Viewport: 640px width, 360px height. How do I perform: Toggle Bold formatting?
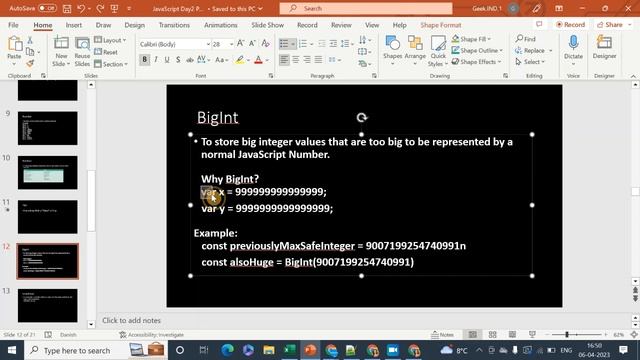click(x=144, y=60)
